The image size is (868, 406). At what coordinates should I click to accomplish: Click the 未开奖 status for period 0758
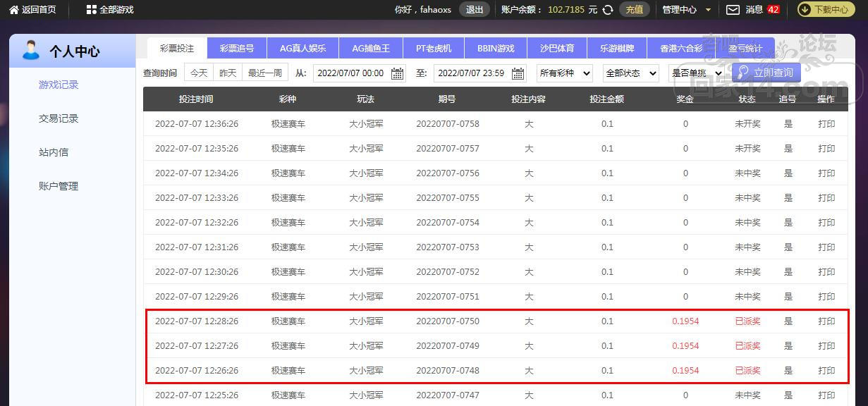pos(748,124)
